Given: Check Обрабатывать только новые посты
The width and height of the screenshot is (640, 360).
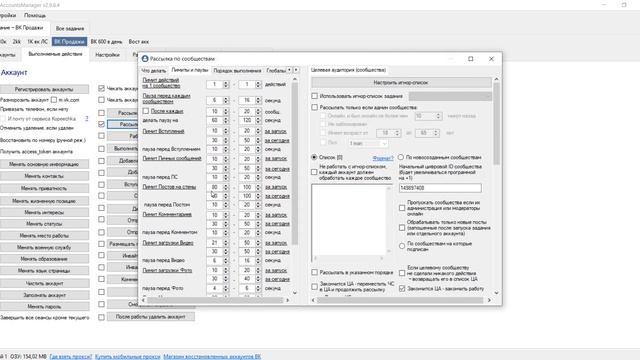Looking at the screenshot, I should coord(402,228).
